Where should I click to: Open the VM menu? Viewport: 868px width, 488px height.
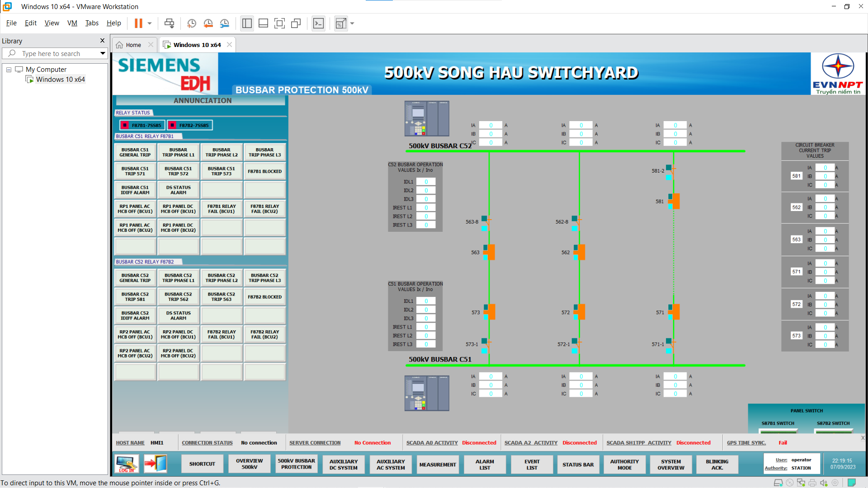tap(72, 23)
